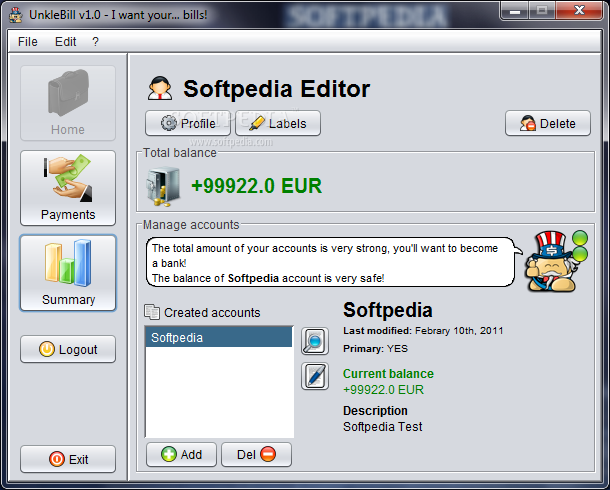Screen dimensions: 610x490
Task: Click empty area of accounts list box
Action: [x=219, y=392]
